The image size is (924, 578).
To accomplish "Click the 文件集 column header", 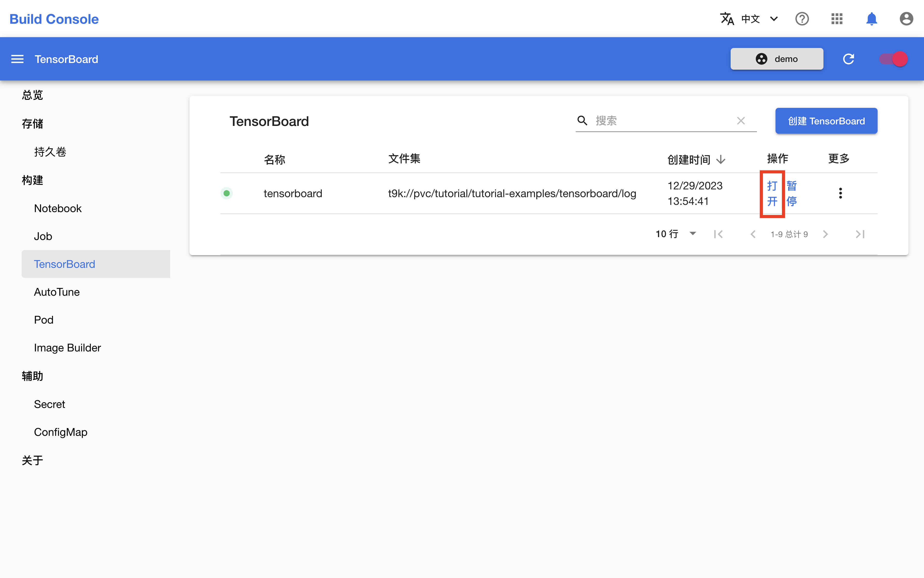I will click(x=404, y=159).
